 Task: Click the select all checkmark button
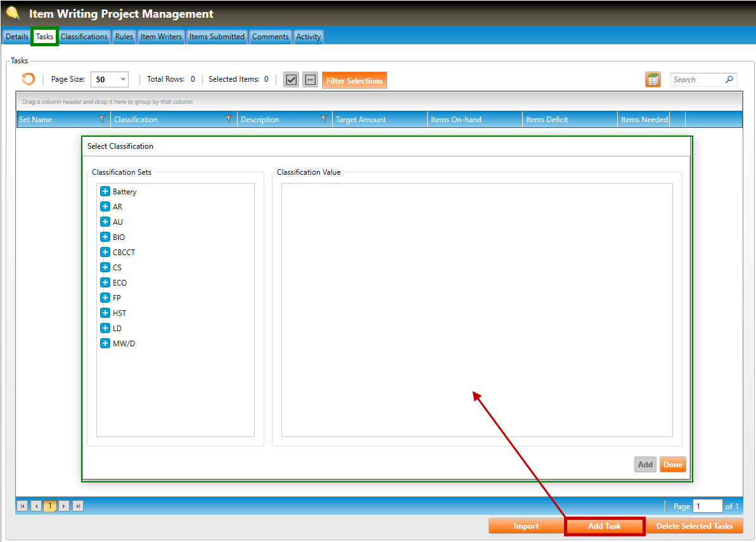tap(291, 80)
